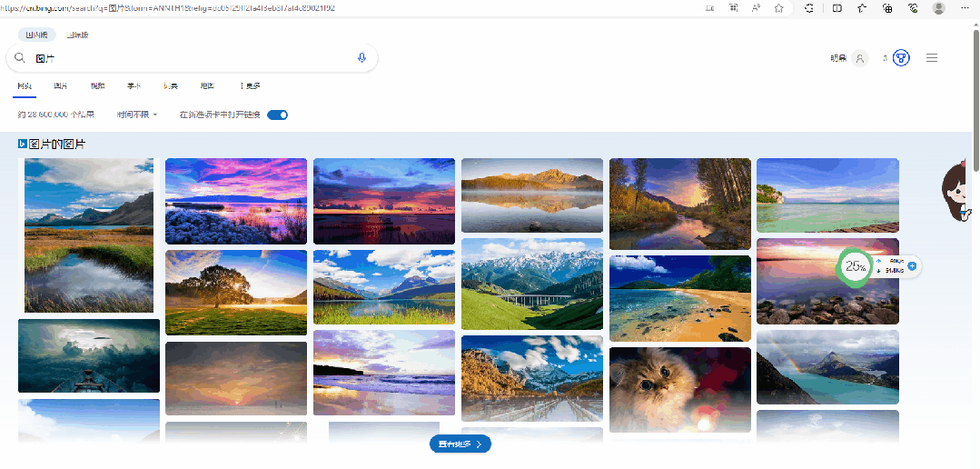This screenshot has height=469, width=980.
Task: Click the 查看更多 button
Action: tap(460, 444)
